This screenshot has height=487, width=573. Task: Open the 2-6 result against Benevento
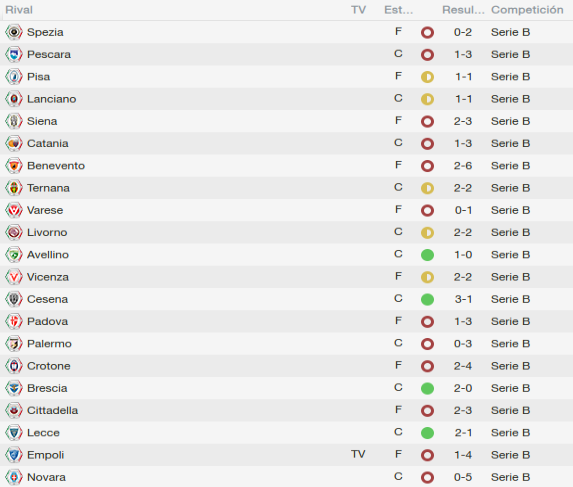(x=463, y=166)
